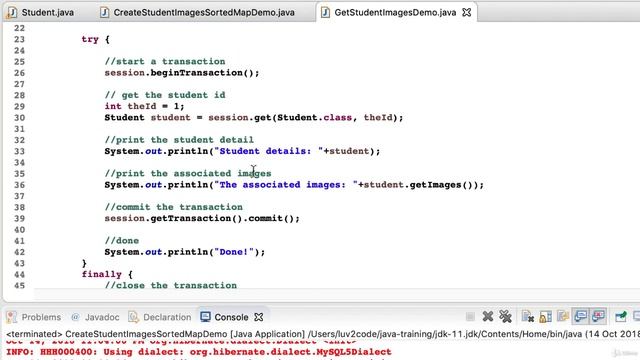640x360 pixels.
Task: Click the "//close the transaction" comment
Action: [x=170, y=285]
